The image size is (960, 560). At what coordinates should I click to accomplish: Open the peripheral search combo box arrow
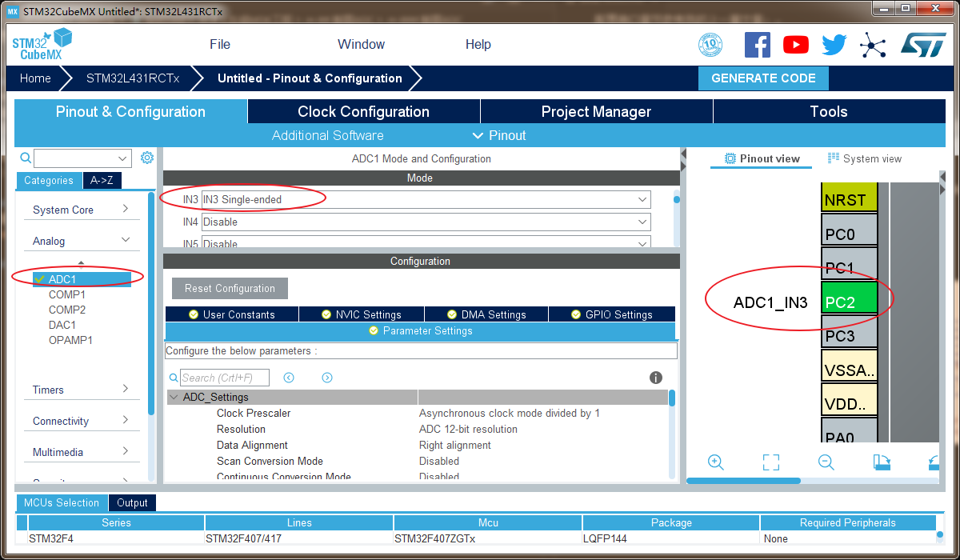click(123, 158)
